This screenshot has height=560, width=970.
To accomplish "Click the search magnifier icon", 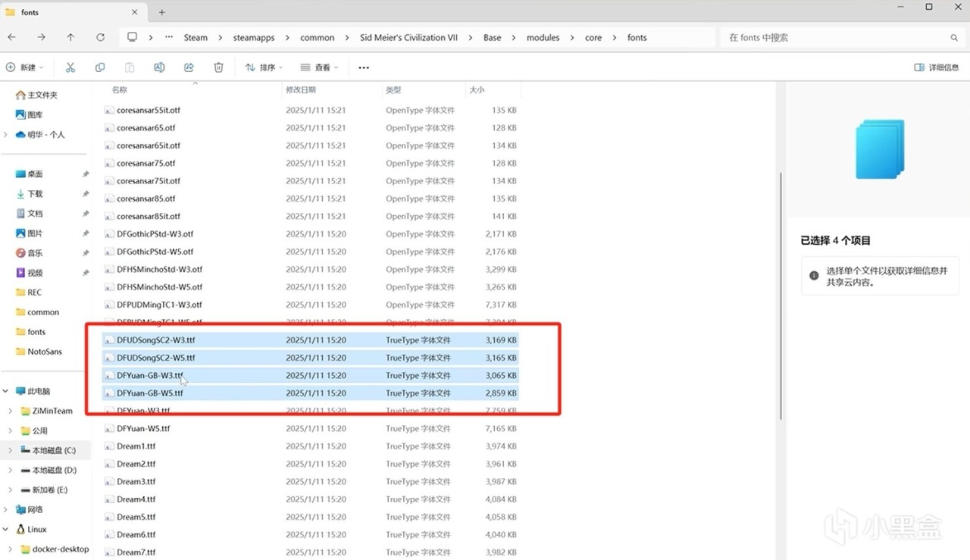I will click(954, 37).
